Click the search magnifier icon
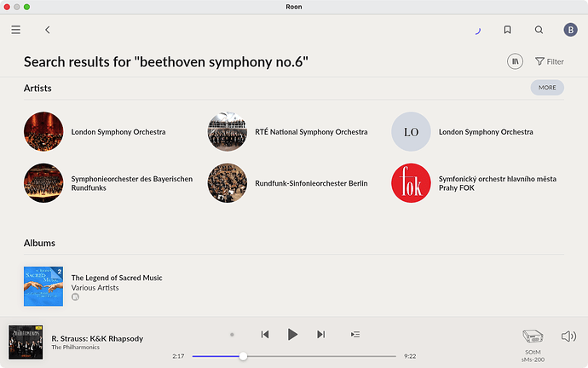 [539, 30]
